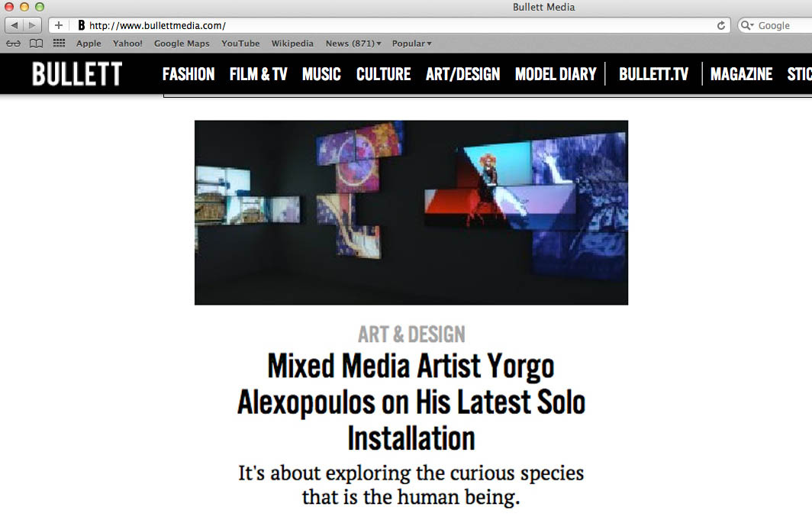This screenshot has height=530, width=812.
Task: Go to the MUSIC section
Action: [321, 74]
